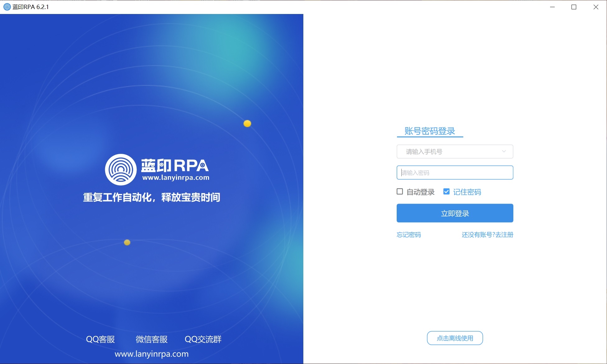Open the QQ交流群 community group
Viewport: 607px width, 364px height.
point(203,339)
